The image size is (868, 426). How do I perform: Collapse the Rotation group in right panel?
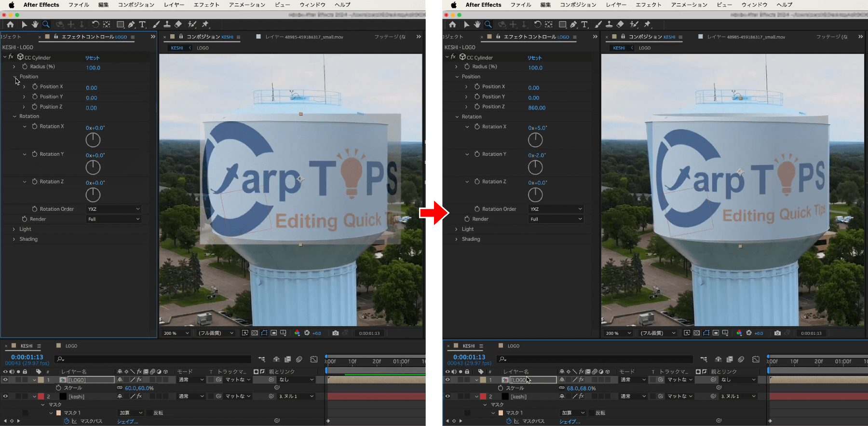click(x=457, y=117)
